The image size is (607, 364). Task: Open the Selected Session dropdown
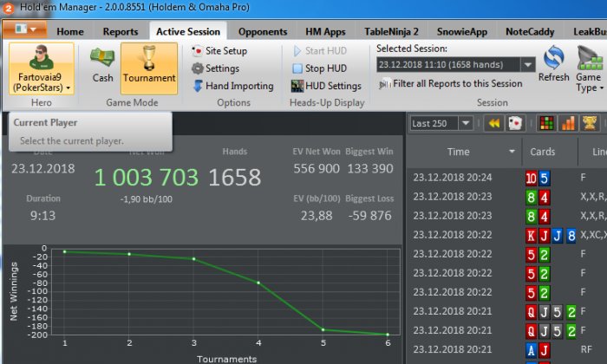click(x=528, y=65)
